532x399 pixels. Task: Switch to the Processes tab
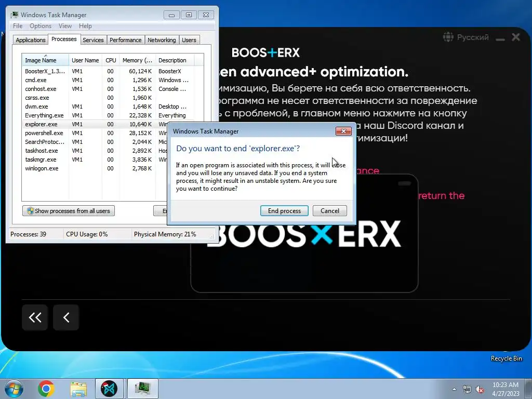(x=64, y=39)
